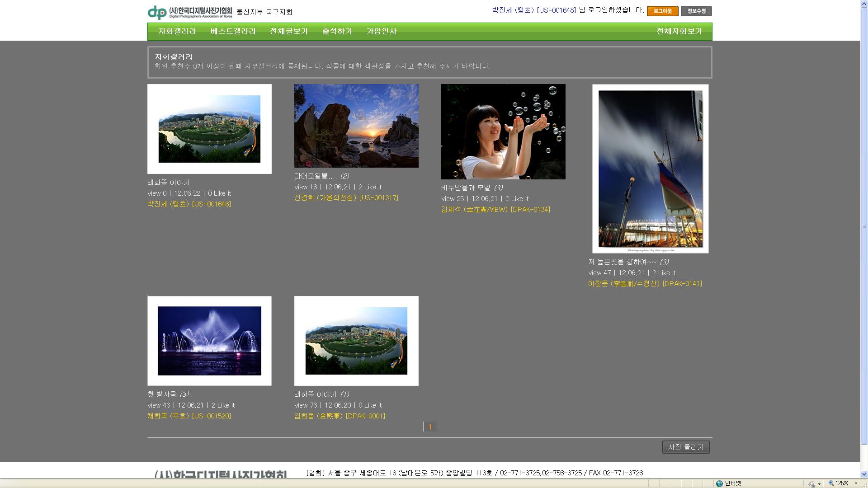Screen dimensions: 868x488
Task: Click the vertical scrollbar thumb
Action: pos(864,226)
